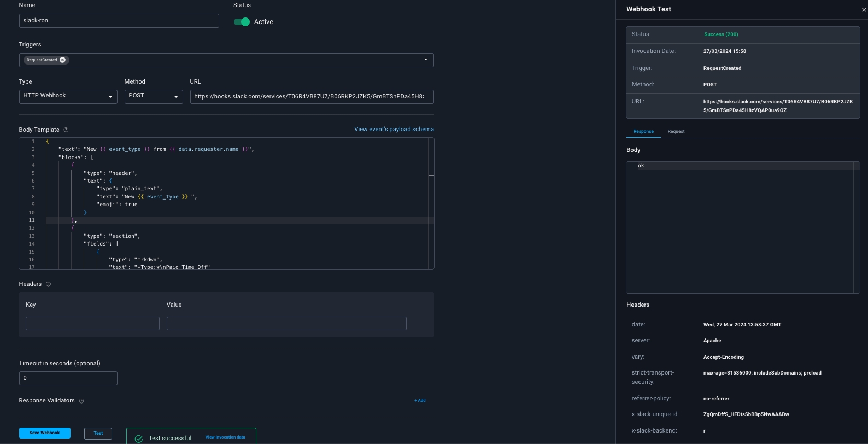Viewport: 868px width, 444px height.
Task: Click the RequestCreated trigger value in test panel
Action: click(x=722, y=68)
